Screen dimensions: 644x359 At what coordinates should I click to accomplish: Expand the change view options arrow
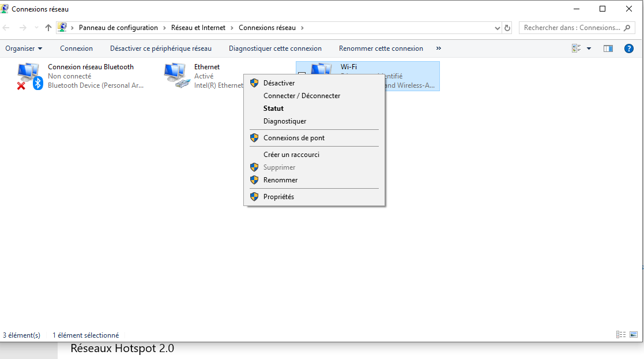click(589, 48)
